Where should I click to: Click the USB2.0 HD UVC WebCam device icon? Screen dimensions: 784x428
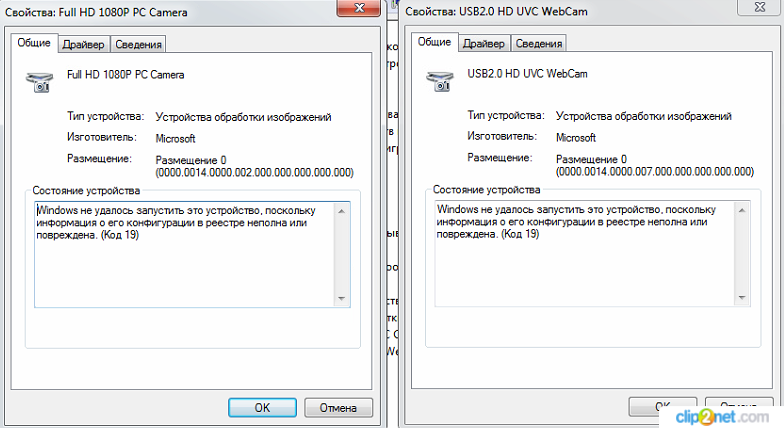tap(440, 82)
